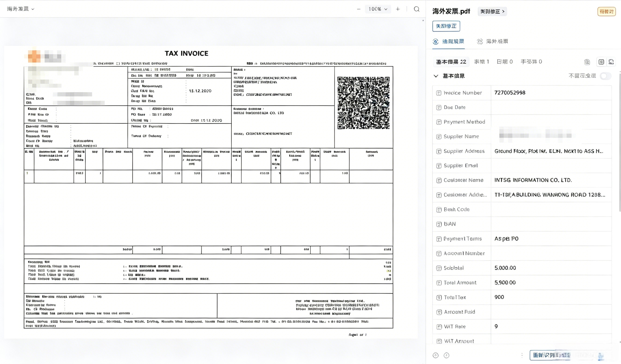
Task: Click the first toolbar icon beside 手写体 0
Action: tap(587, 62)
